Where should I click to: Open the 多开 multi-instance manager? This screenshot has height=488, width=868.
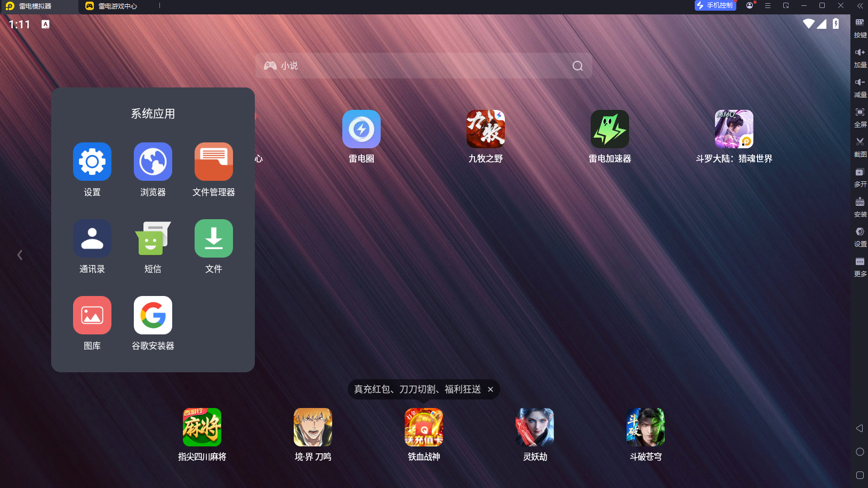tap(860, 177)
